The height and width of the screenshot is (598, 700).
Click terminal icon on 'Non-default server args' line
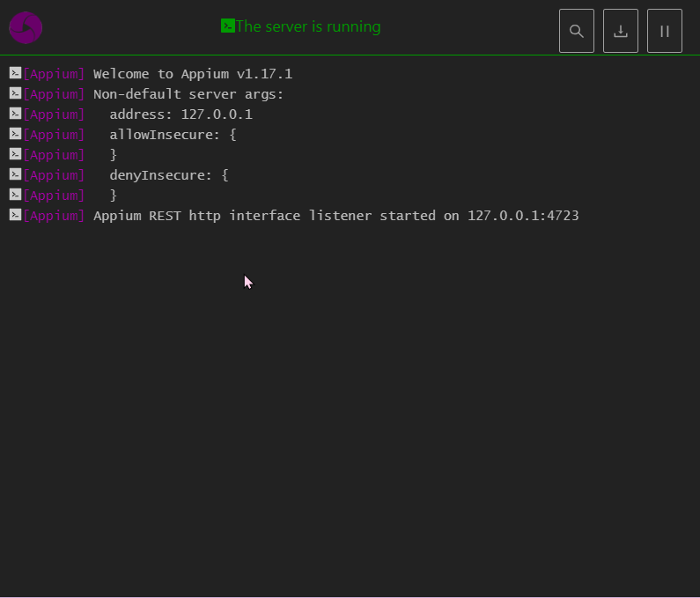coord(15,93)
